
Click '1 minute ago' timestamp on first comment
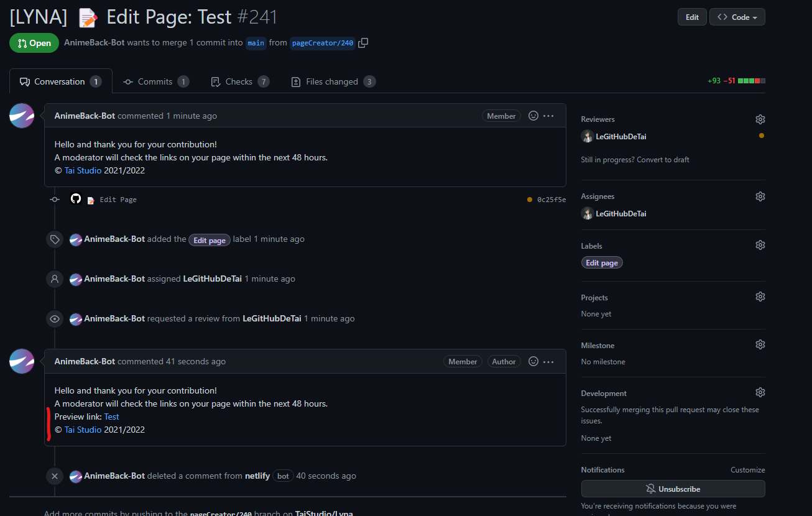coord(191,116)
